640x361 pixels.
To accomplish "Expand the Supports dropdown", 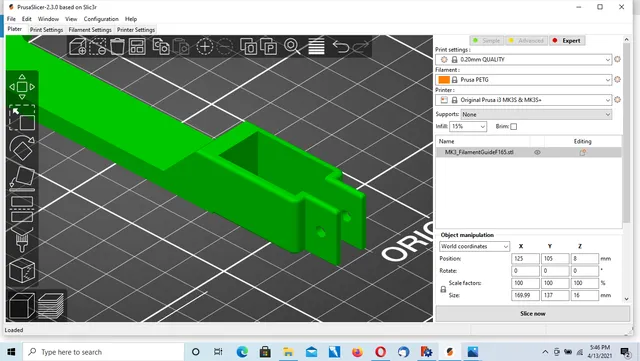I will click(536, 115).
